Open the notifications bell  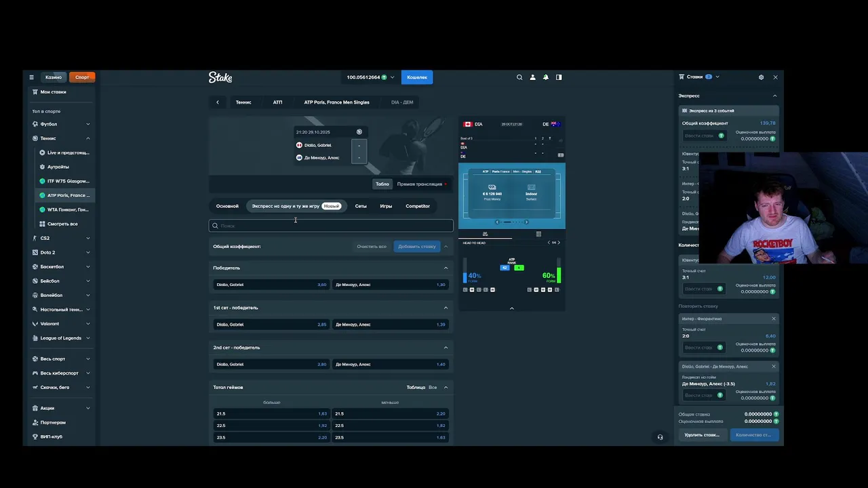coord(545,77)
